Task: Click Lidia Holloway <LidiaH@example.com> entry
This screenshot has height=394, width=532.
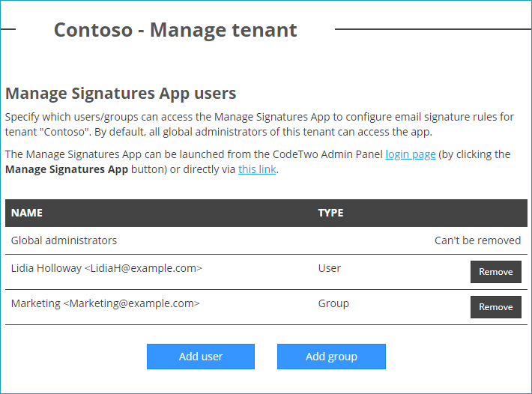Action: pos(106,268)
